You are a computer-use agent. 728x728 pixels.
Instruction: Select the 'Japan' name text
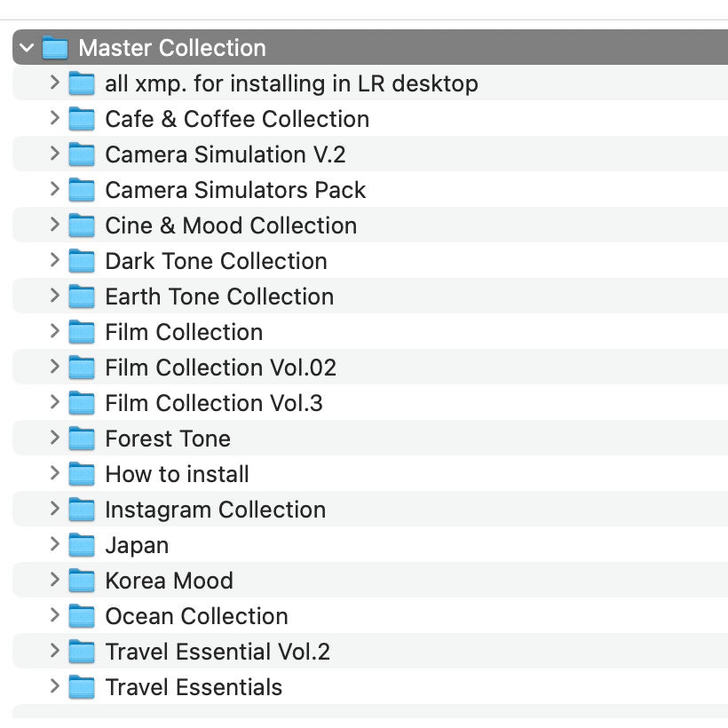(x=137, y=546)
